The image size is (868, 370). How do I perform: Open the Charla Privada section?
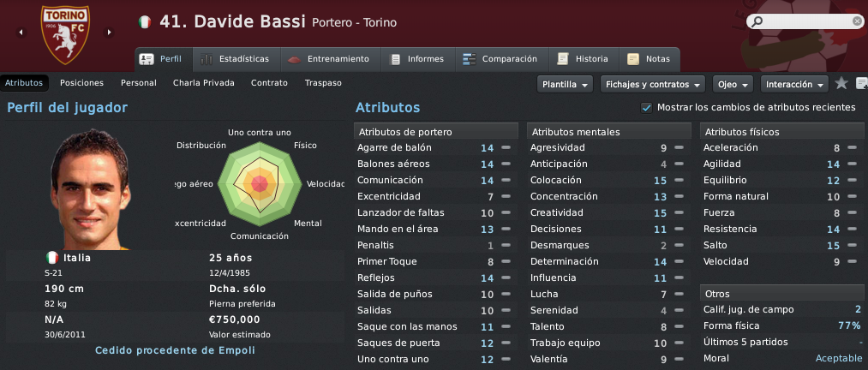[x=204, y=83]
